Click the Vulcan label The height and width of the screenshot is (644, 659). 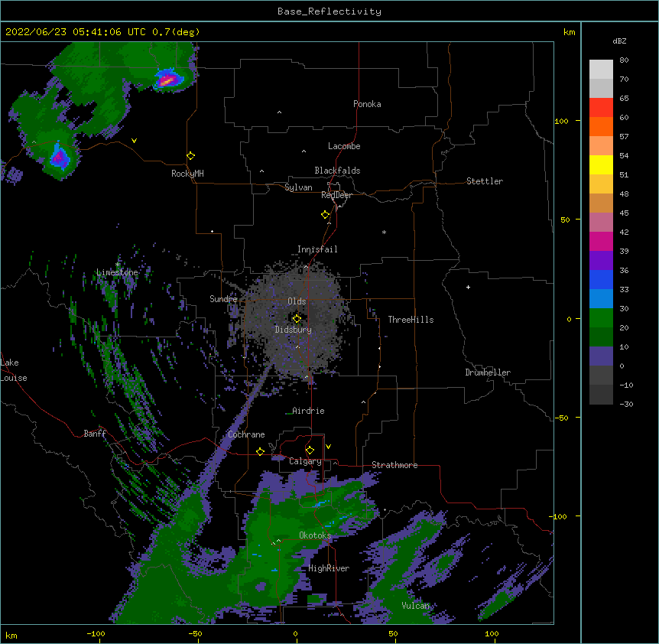point(416,606)
